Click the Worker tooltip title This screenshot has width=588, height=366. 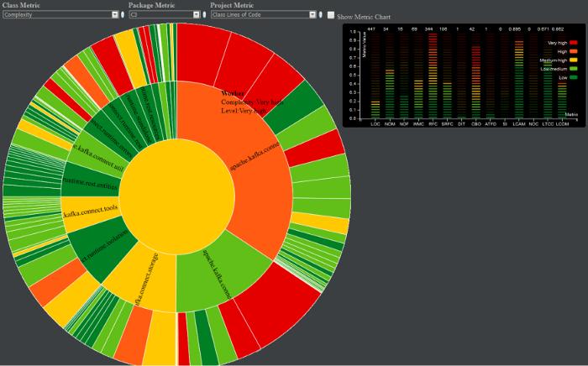pos(233,93)
